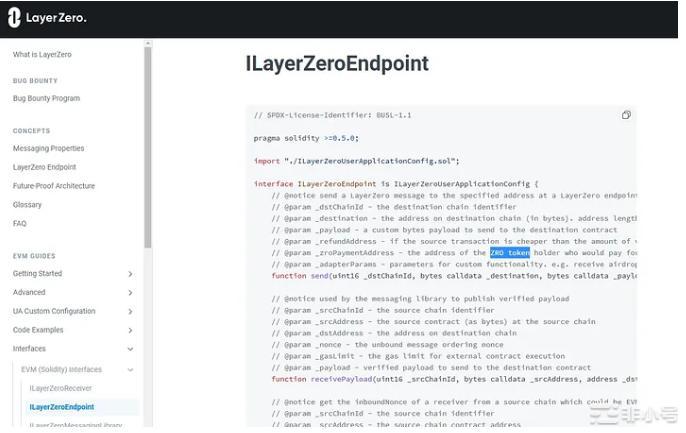
Task: Expand the Code Examples chevron
Action: pyautogui.click(x=130, y=330)
